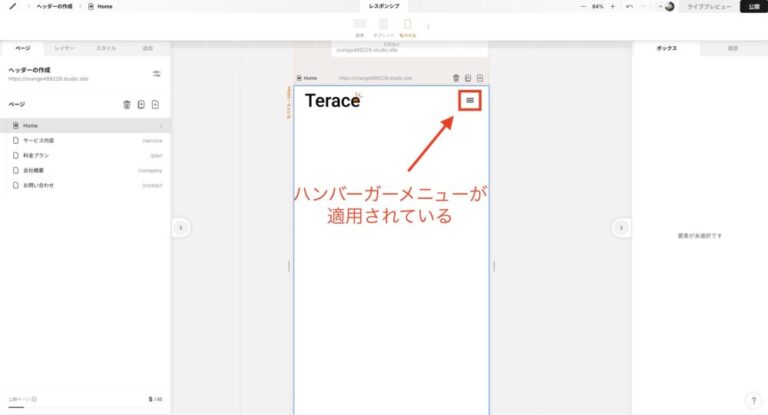
Task: Open the help question mark button
Action: pos(753,401)
